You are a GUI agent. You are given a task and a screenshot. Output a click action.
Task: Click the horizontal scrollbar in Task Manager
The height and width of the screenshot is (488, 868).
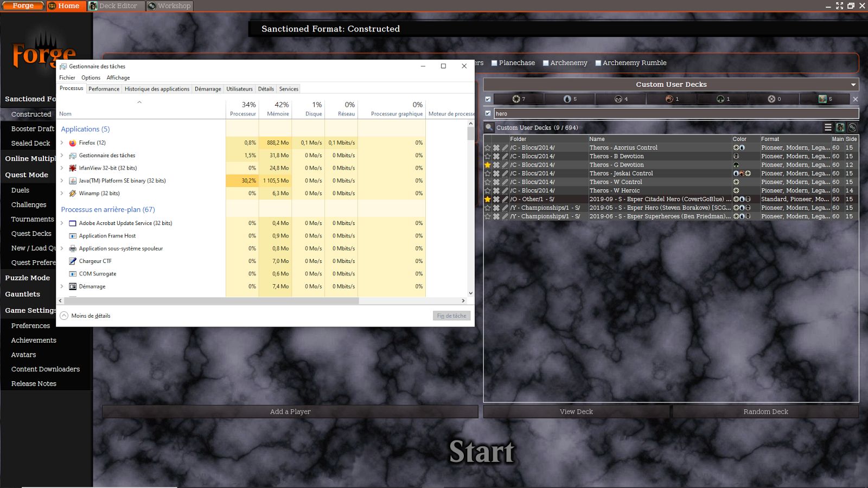click(x=211, y=300)
